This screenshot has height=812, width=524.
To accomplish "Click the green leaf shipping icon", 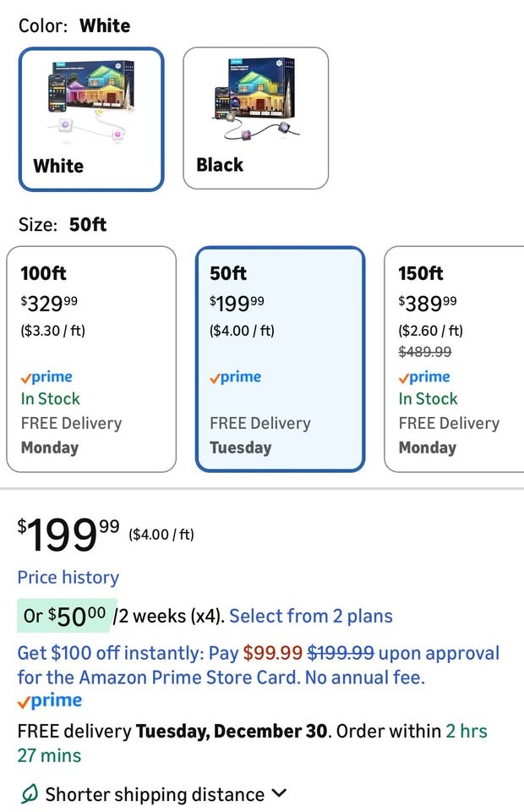I will point(30,794).
